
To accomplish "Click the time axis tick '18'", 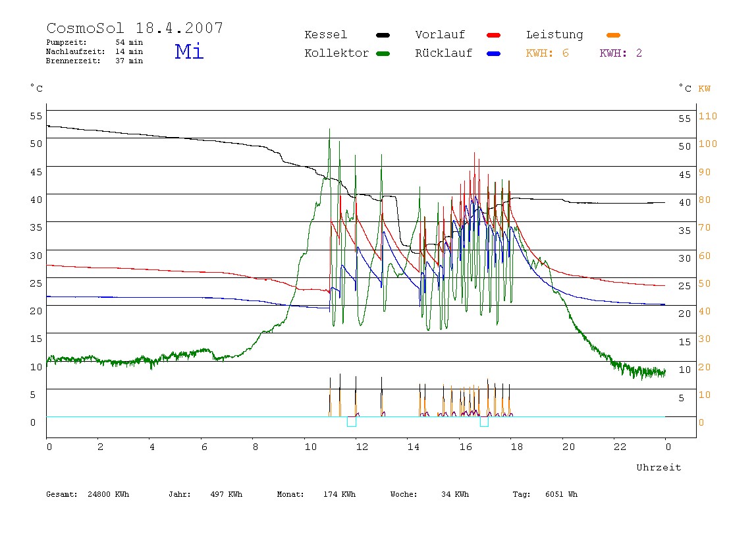I will coord(517,447).
